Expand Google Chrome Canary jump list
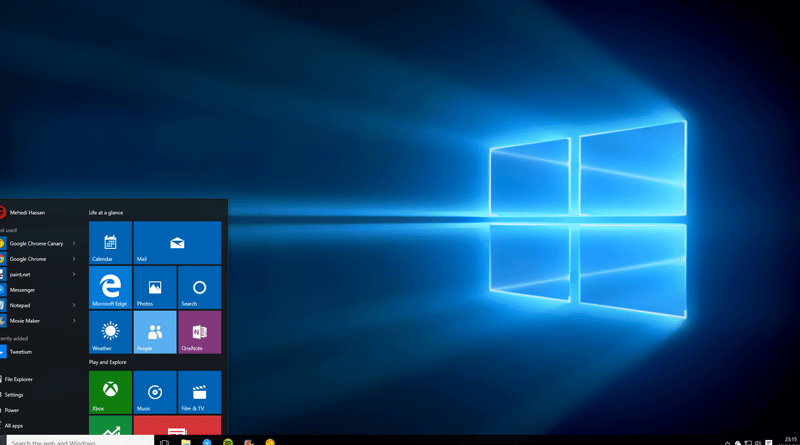800x445 pixels. 74,243
